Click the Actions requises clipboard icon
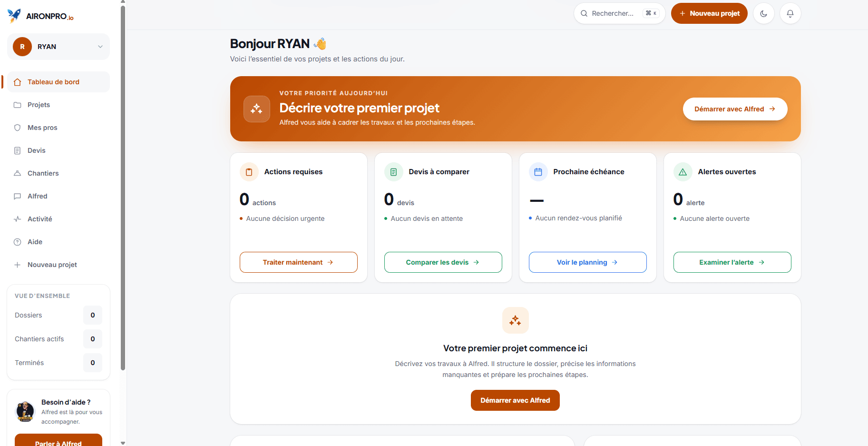Screen dimensions: 868x446 [x=249, y=172]
